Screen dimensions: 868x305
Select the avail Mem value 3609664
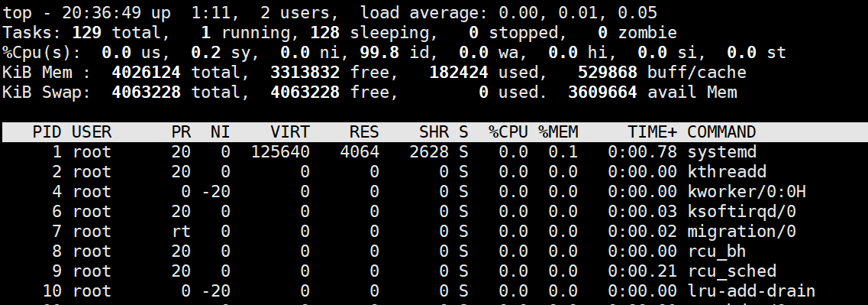pos(602,92)
